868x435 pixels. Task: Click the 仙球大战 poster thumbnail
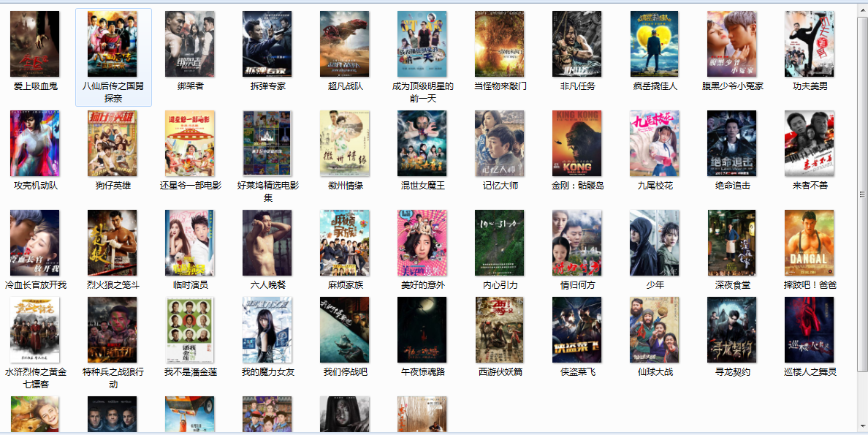click(x=655, y=330)
